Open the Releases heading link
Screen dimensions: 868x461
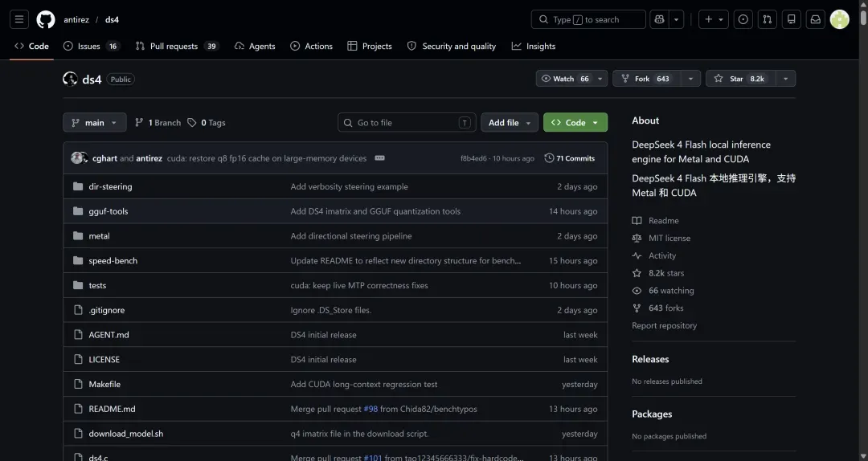point(650,359)
